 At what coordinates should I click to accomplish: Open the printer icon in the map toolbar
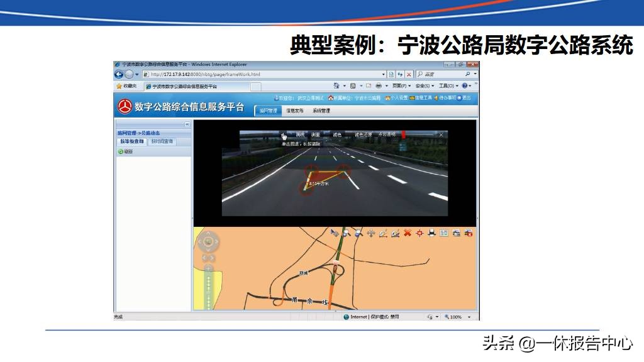[431, 233]
